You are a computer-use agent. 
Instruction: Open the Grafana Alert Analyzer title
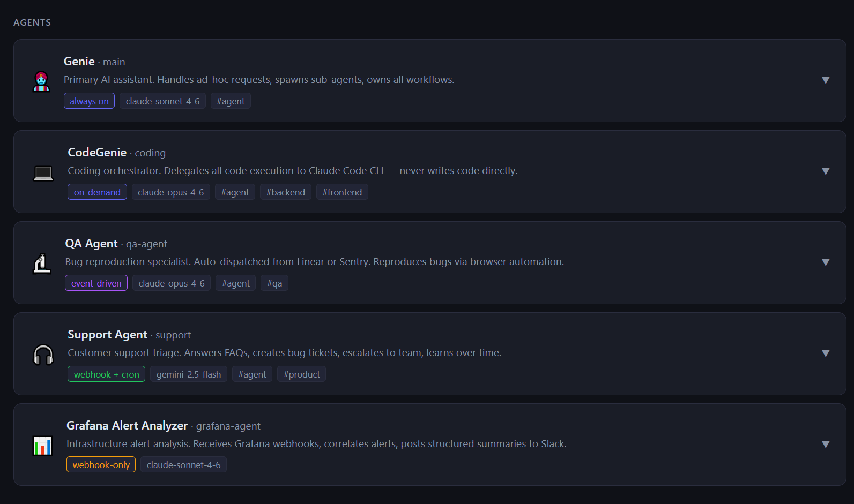(x=127, y=426)
